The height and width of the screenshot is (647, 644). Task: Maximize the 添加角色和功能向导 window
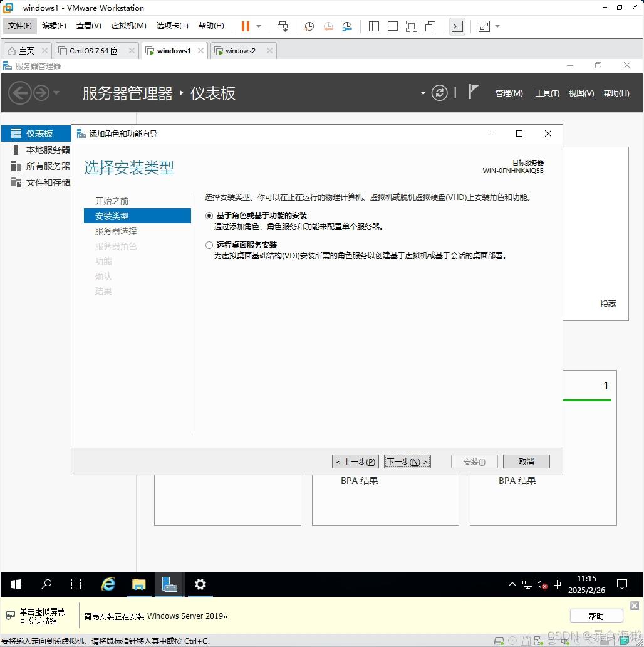[519, 134]
